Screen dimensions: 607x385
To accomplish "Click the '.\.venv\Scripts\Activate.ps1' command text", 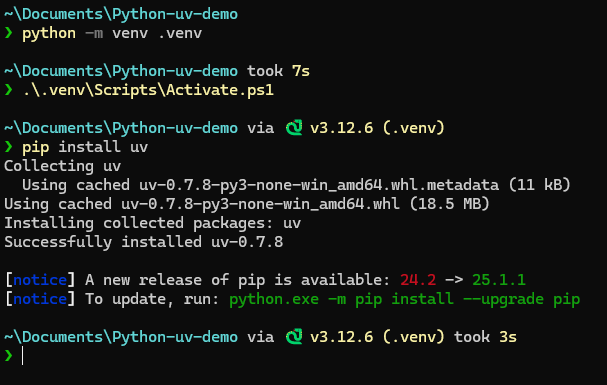I will (148, 90).
